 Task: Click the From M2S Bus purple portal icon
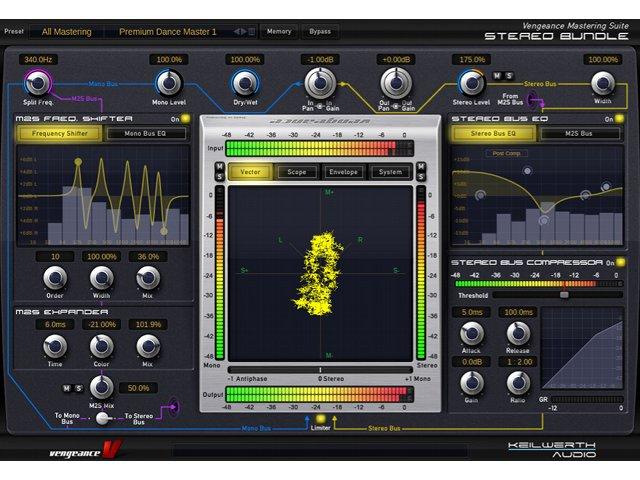point(531,99)
